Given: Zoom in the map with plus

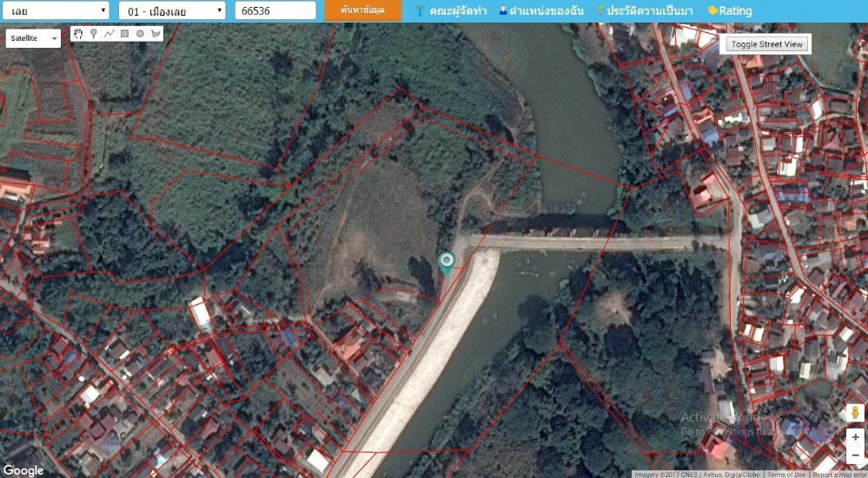Looking at the screenshot, I should point(855,438).
